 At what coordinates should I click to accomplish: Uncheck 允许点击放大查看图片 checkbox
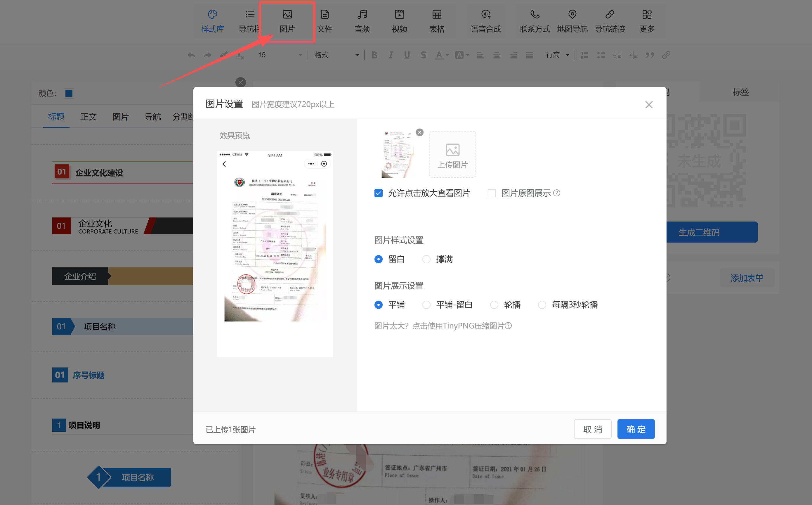click(378, 193)
